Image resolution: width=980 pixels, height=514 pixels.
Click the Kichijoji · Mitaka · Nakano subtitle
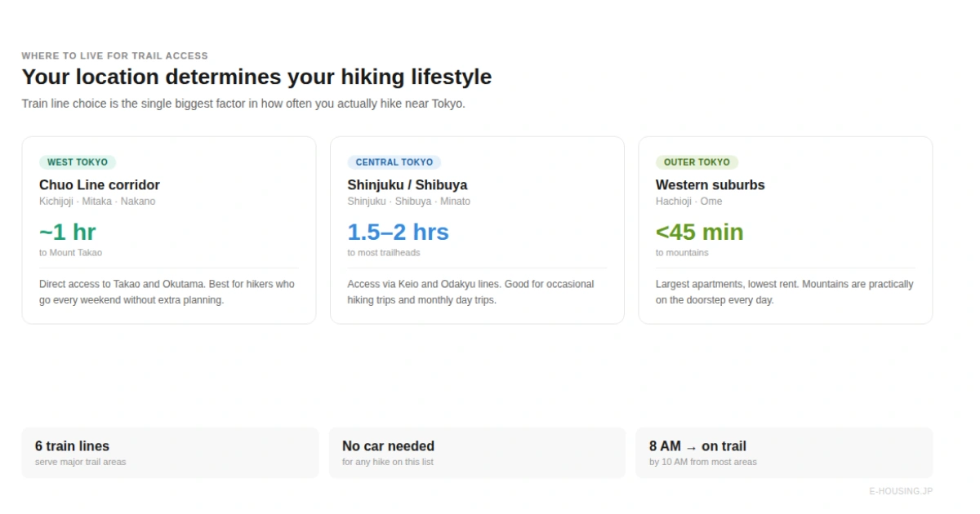[97, 202]
